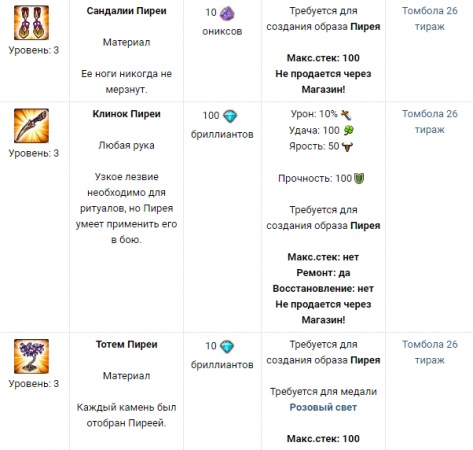Click the Сандалии Пиреи item icon

[x=31, y=23]
